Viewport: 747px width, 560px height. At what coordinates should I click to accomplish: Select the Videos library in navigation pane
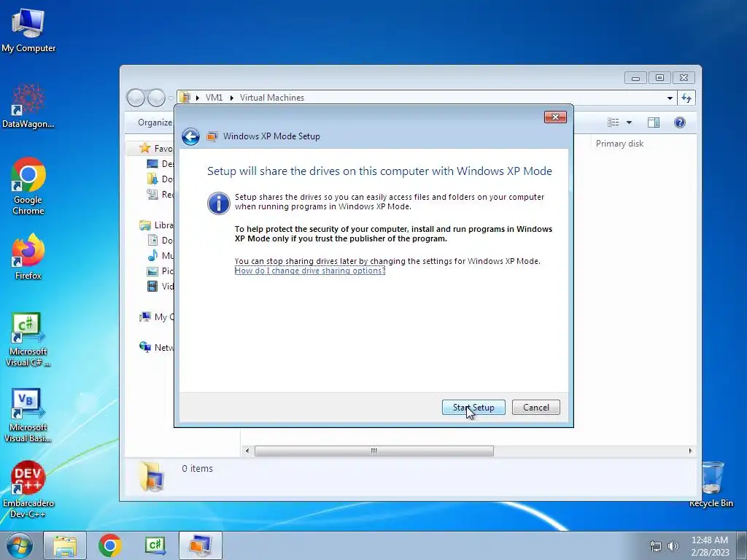[x=160, y=286]
